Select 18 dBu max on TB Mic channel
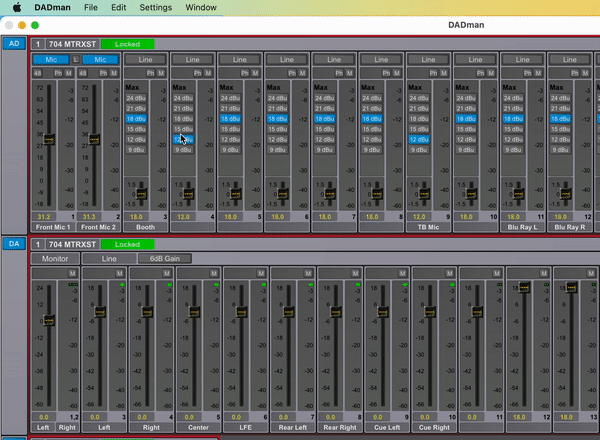 (x=419, y=119)
